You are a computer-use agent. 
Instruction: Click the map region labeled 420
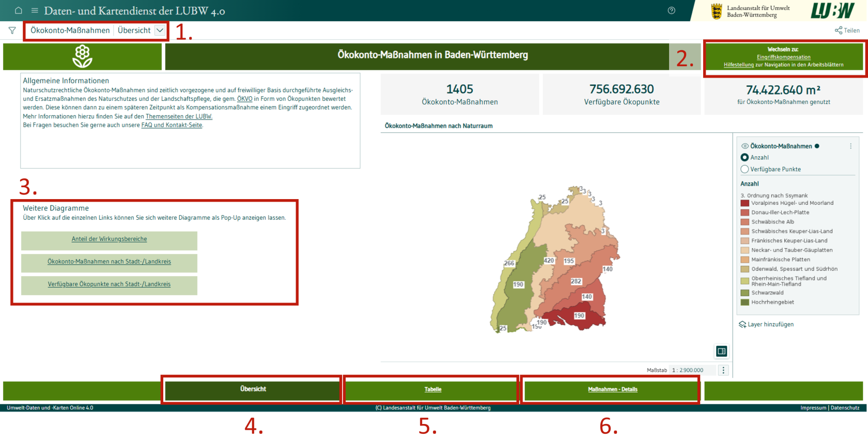tap(549, 261)
